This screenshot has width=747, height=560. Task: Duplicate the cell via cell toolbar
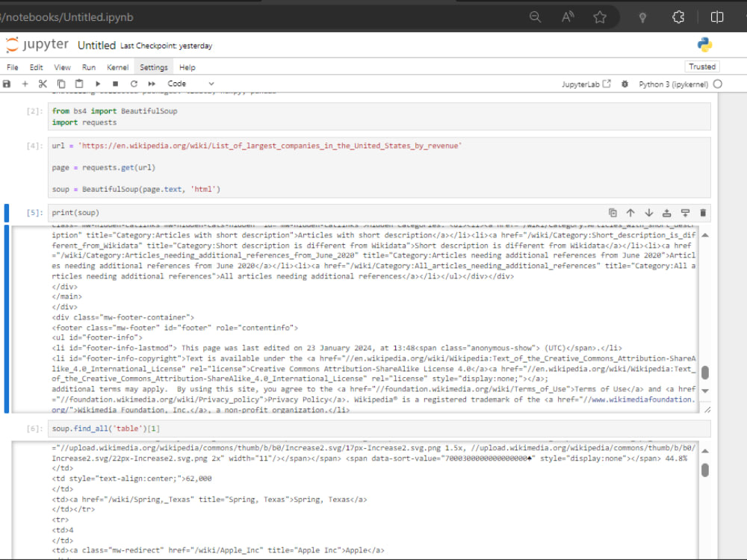click(613, 212)
